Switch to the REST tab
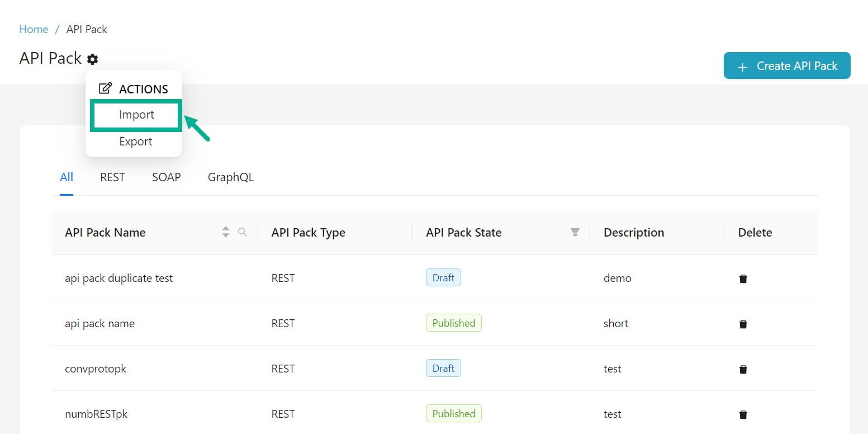The image size is (868, 434). pyautogui.click(x=112, y=177)
